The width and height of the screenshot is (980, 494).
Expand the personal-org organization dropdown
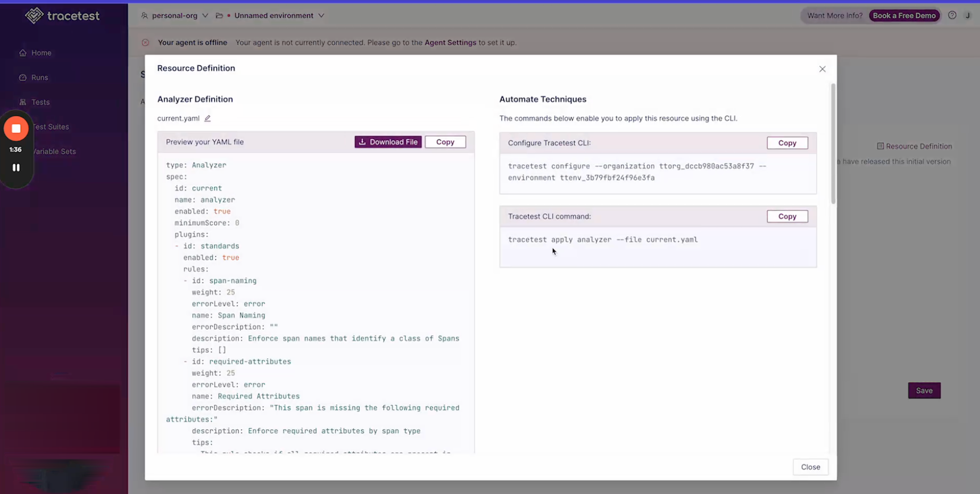click(175, 16)
